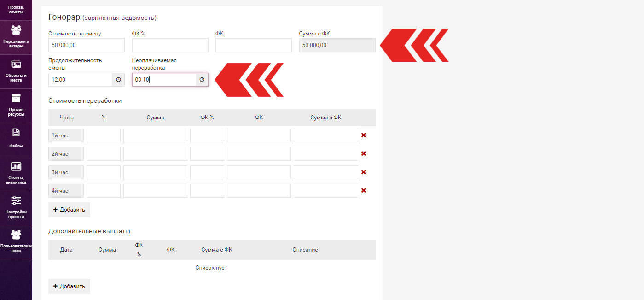Click the ФК % field in the 3й час row
This screenshot has width=644, height=300.
207,172
